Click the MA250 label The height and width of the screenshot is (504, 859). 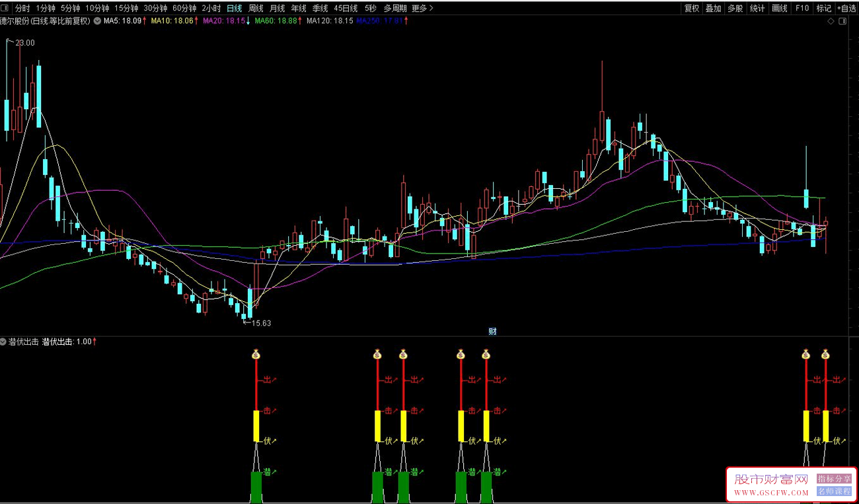click(381, 21)
